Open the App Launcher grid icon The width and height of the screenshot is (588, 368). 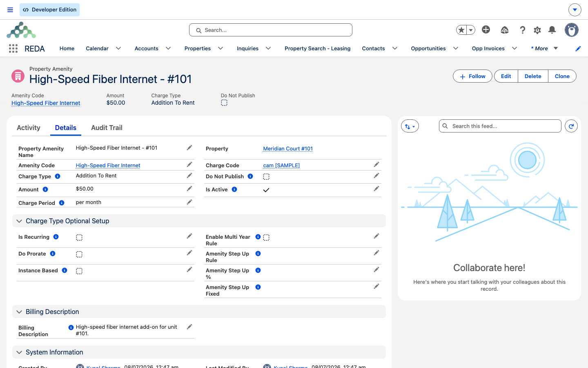13,49
